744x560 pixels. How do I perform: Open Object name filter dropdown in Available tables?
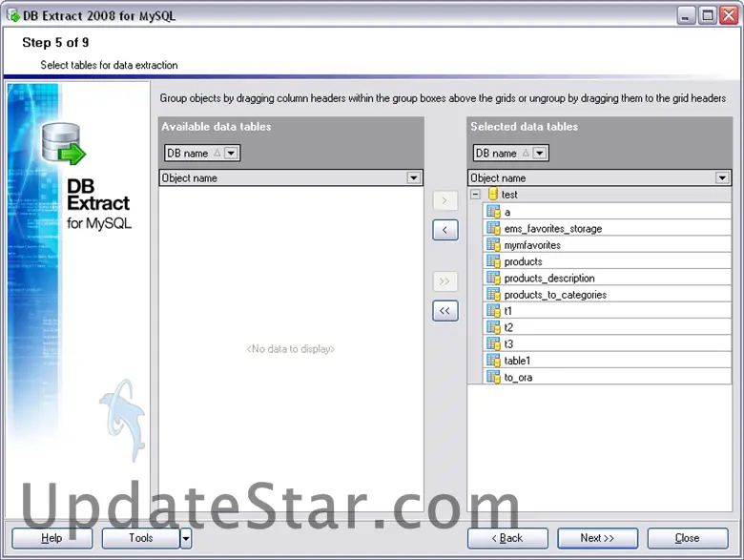[413, 178]
